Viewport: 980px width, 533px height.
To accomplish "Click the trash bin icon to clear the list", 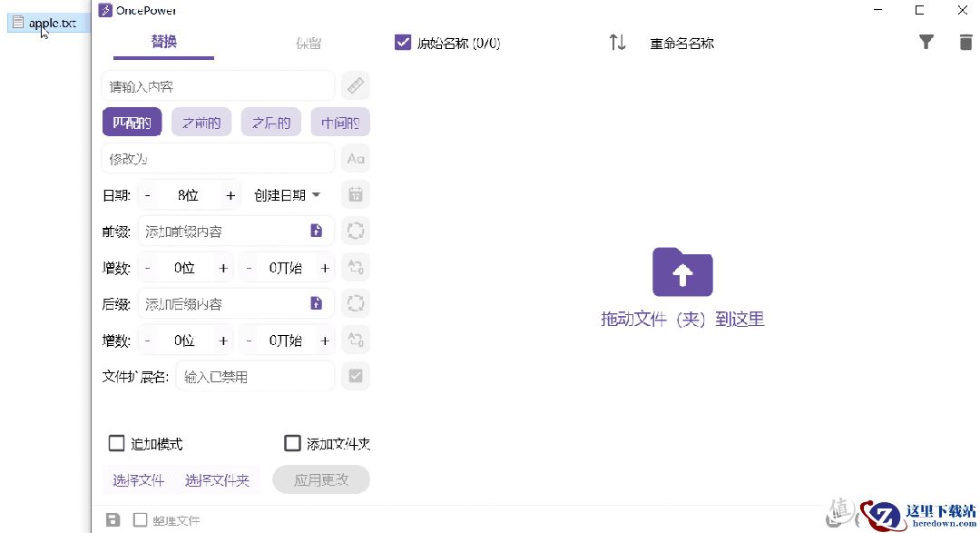I will click(965, 43).
